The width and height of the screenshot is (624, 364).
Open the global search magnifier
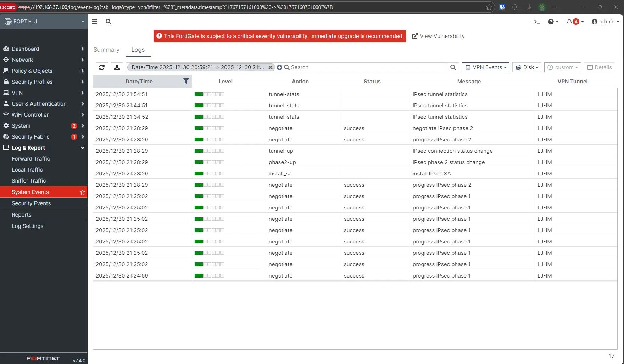point(108,22)
